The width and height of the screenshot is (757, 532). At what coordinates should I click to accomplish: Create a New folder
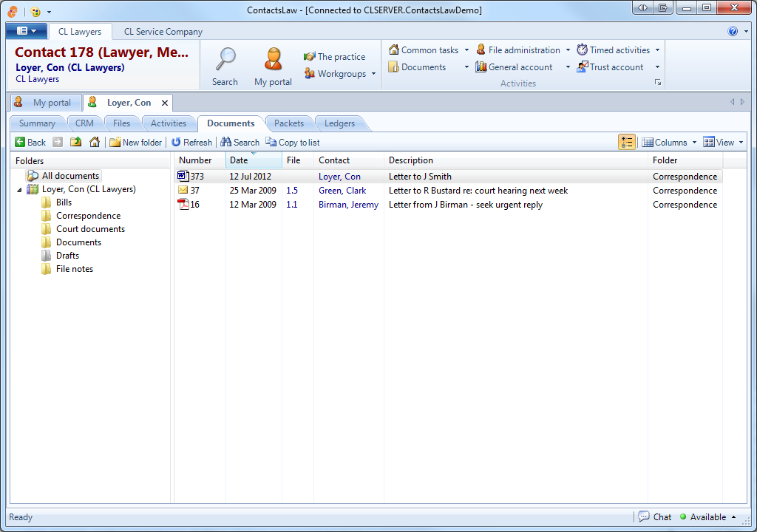(136, 142)
